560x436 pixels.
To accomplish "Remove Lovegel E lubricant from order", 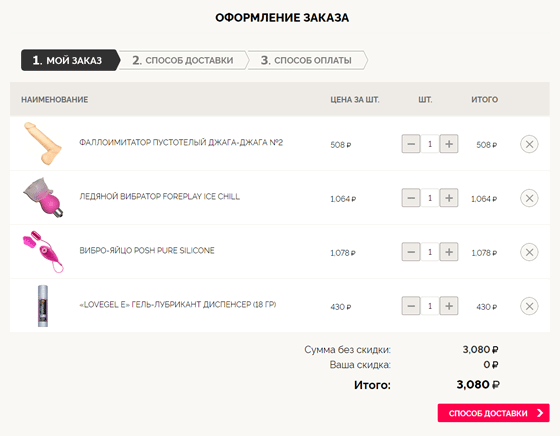I will (529, 306).
